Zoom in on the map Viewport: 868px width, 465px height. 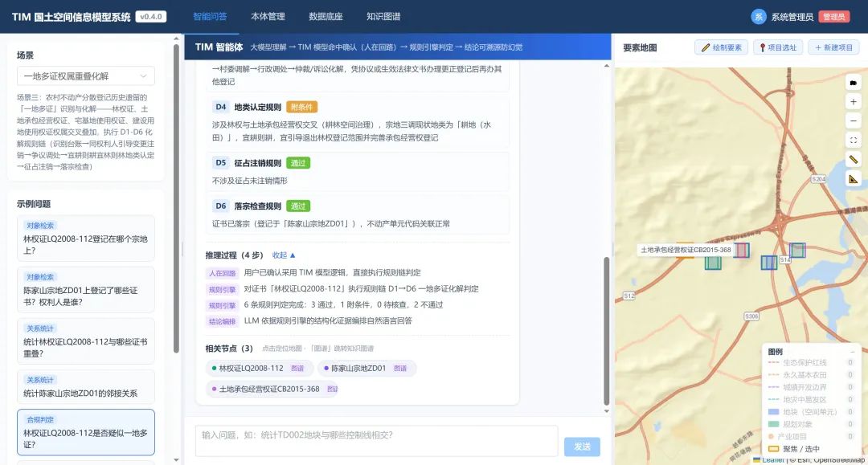(853, 102)
